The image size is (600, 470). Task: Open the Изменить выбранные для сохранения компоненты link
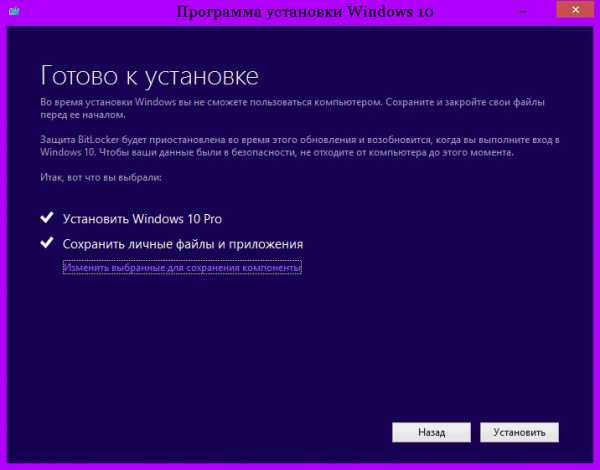[182, 267]
